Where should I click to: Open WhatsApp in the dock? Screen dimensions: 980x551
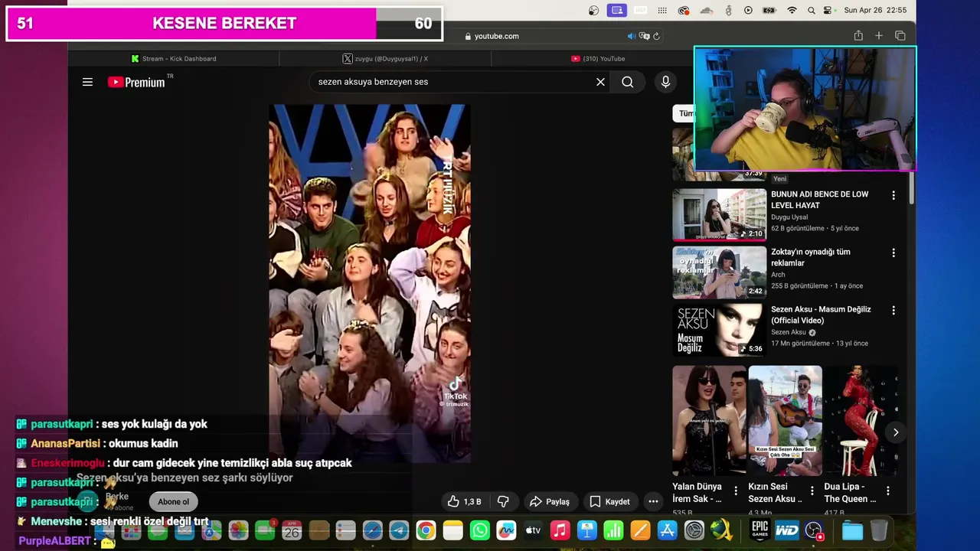479,530
